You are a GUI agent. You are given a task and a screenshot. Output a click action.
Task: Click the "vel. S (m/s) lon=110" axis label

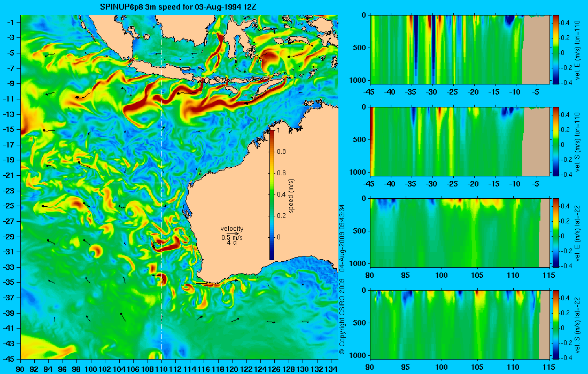coord(578,142)
